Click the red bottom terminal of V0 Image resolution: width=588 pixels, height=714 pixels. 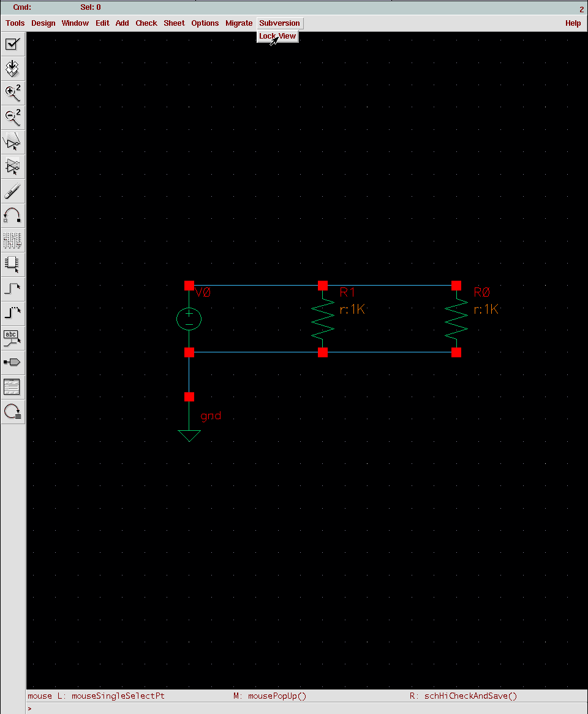189,352
